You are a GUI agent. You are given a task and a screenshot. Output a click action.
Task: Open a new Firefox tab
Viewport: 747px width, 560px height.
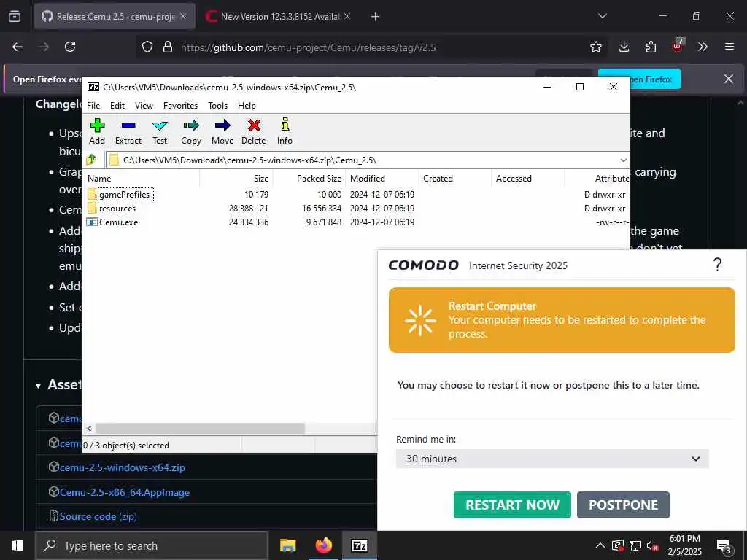376,17
